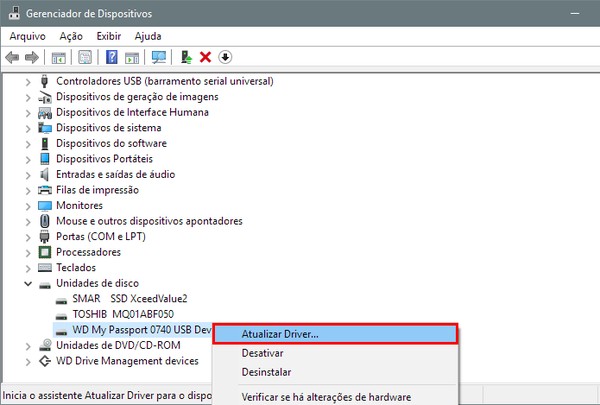The width and height of the screenshot is (600, 405).
Task: Select the Teclados label
Action: [x=76, y=268]
